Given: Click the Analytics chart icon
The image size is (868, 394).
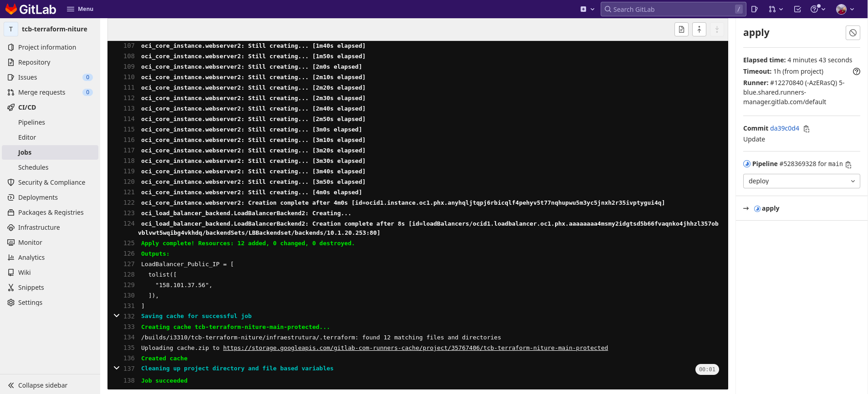Looking at the screenshot, I should pos(11,258).
